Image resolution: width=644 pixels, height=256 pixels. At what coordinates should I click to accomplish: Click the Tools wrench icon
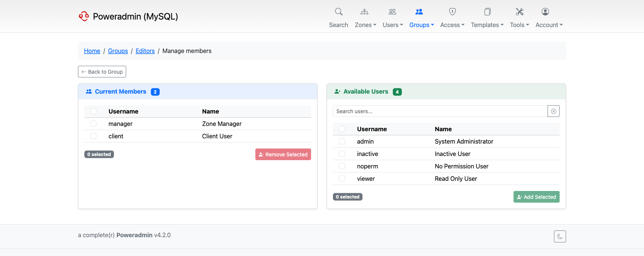519,12
